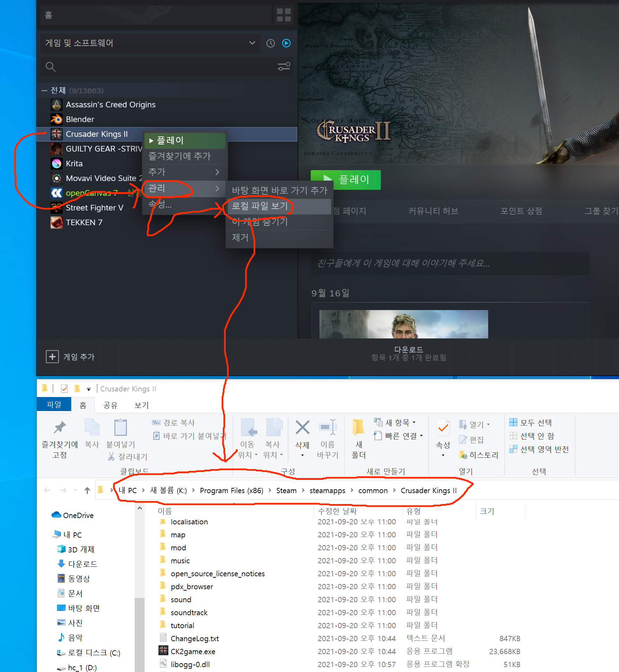Image resolution: width=619 pixels, height=672 pixels.
Task: Open the 포인트 상점 link
Action: point(521,211)
